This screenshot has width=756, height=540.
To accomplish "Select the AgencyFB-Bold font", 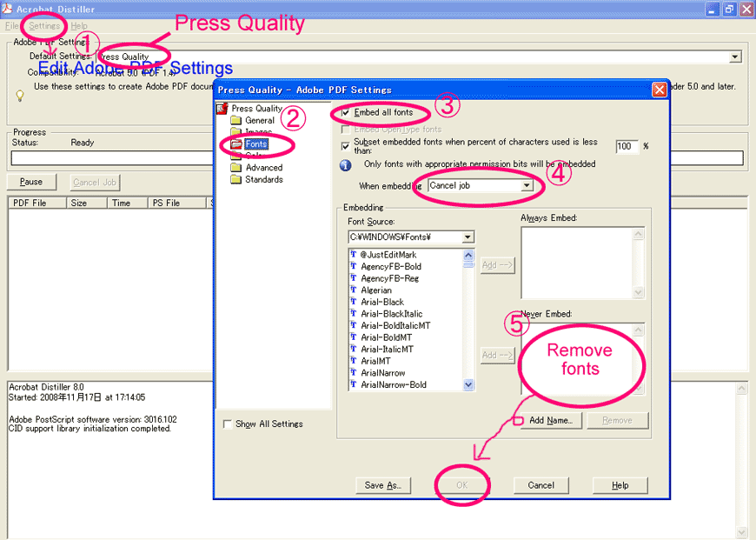I will coord(391,266).
